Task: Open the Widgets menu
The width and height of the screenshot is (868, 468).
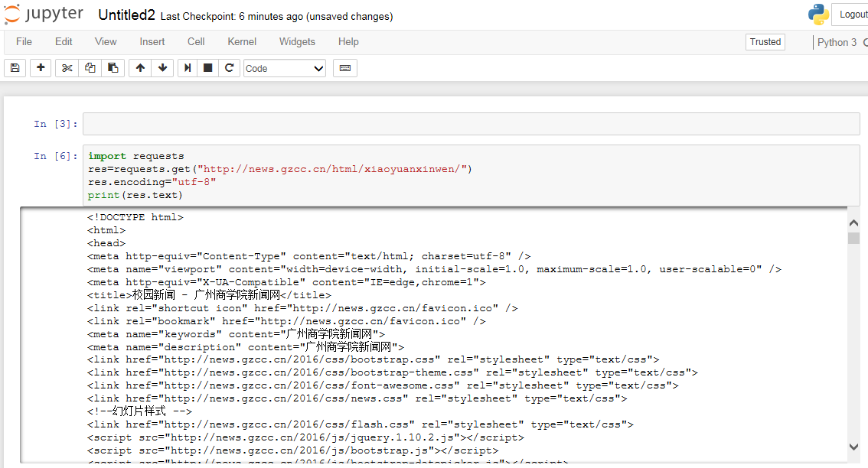Action: [x=297, y=42]
